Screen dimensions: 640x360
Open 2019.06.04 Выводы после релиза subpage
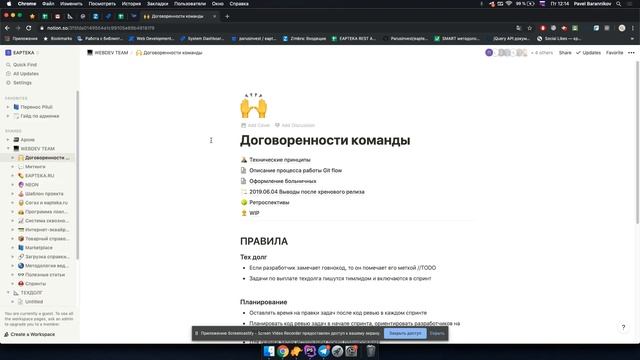307,191
